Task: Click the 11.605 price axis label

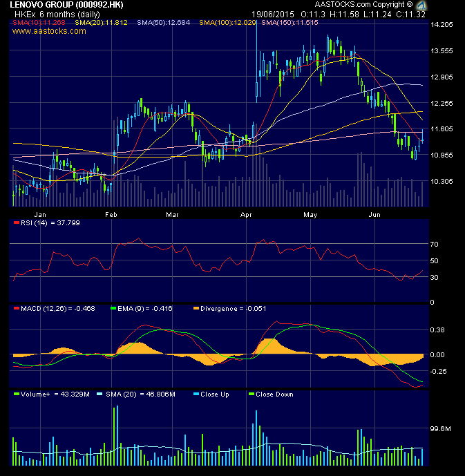Action: (x=442, y=128)
